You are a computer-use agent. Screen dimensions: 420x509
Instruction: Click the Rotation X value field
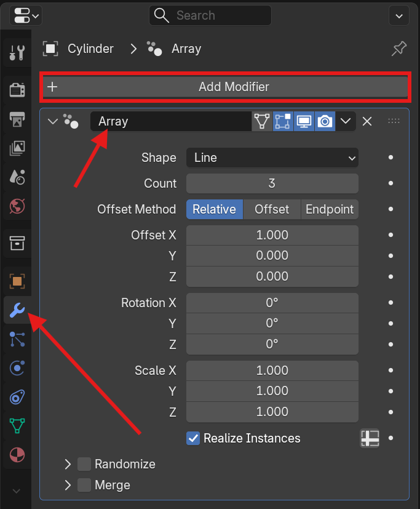coord(272,303)
